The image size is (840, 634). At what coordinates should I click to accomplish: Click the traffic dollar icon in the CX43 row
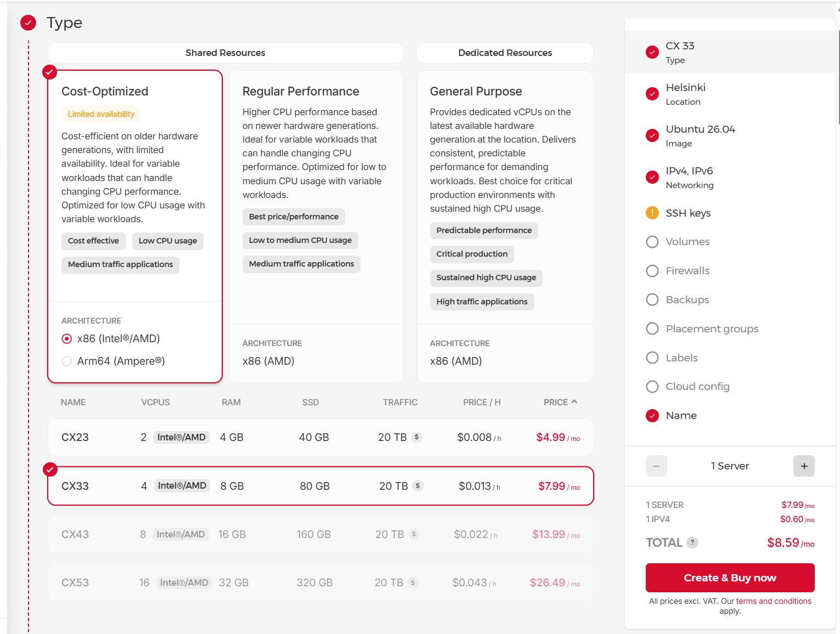tap(414, 534)
